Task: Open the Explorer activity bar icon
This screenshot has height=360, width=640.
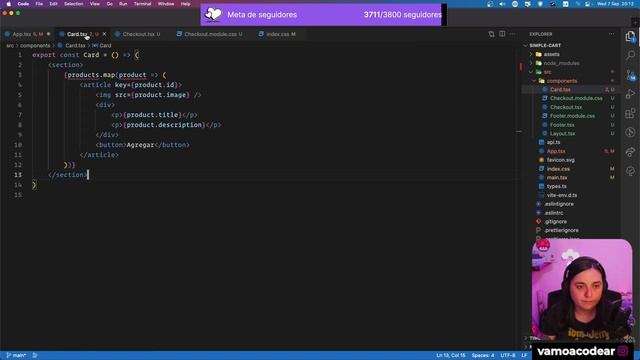Action: click(x=630, y=36)
